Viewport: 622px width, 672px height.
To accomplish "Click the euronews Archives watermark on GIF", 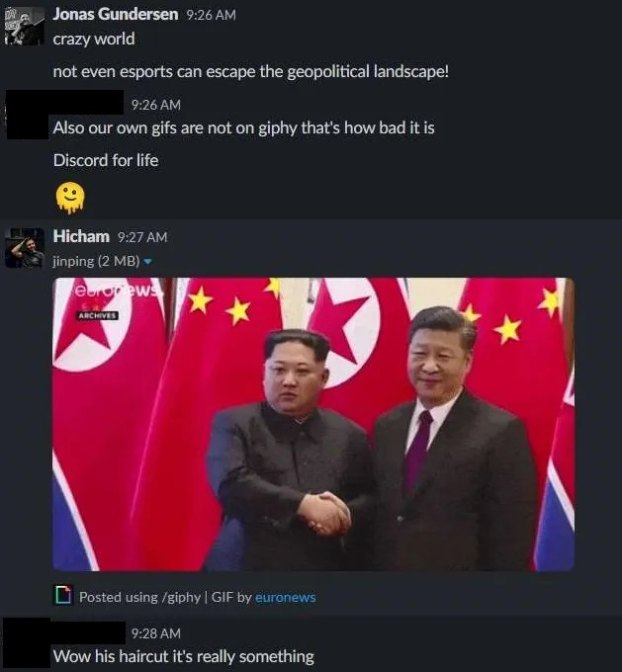I will click(97, 315).
